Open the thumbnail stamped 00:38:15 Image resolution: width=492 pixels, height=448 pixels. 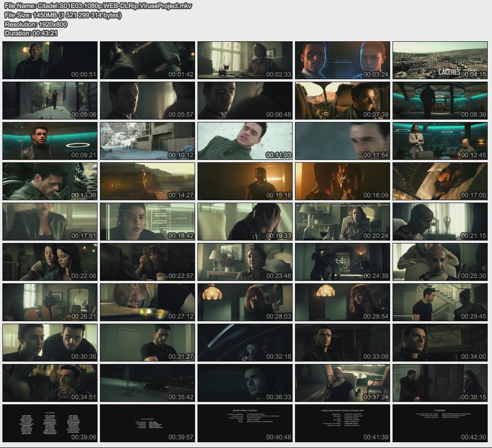(x=440, y=383)
